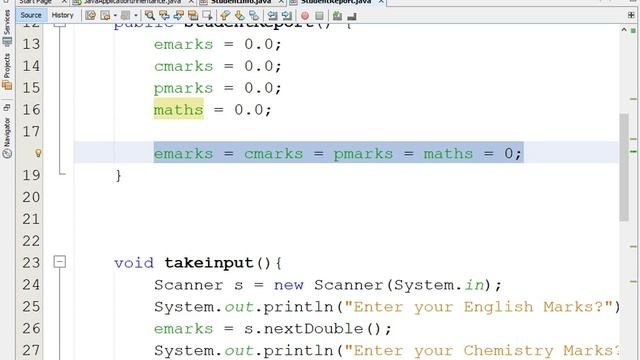This screenshot has width=640, height=360.
Task: Click 'void' keyword on line 23
Action: click(x=134, y=263)
